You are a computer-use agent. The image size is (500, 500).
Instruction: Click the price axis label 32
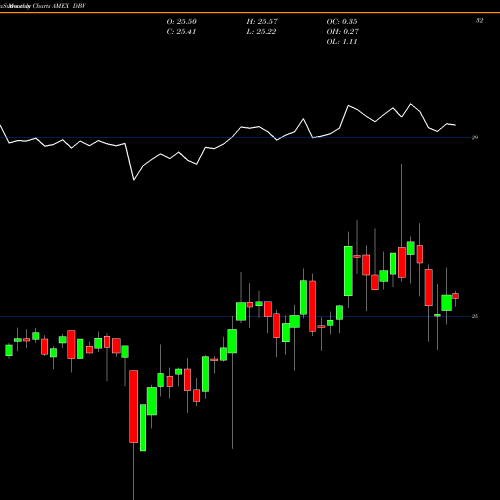pos(479,21)
